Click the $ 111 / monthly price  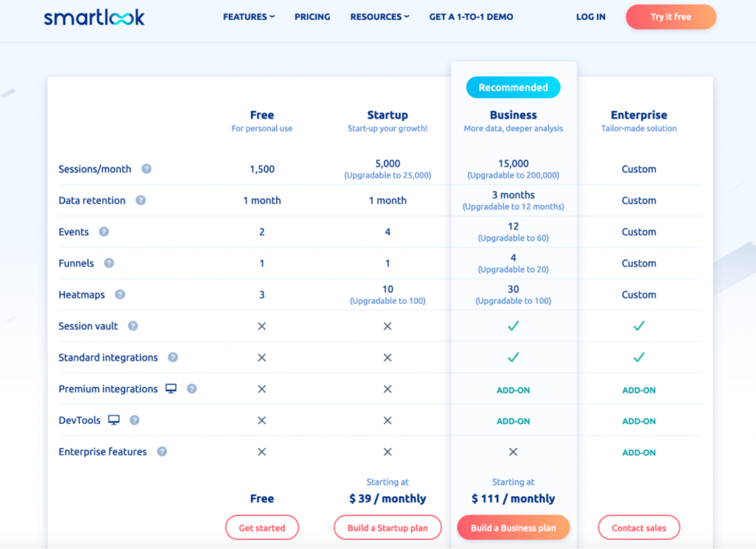coord(513,498)
